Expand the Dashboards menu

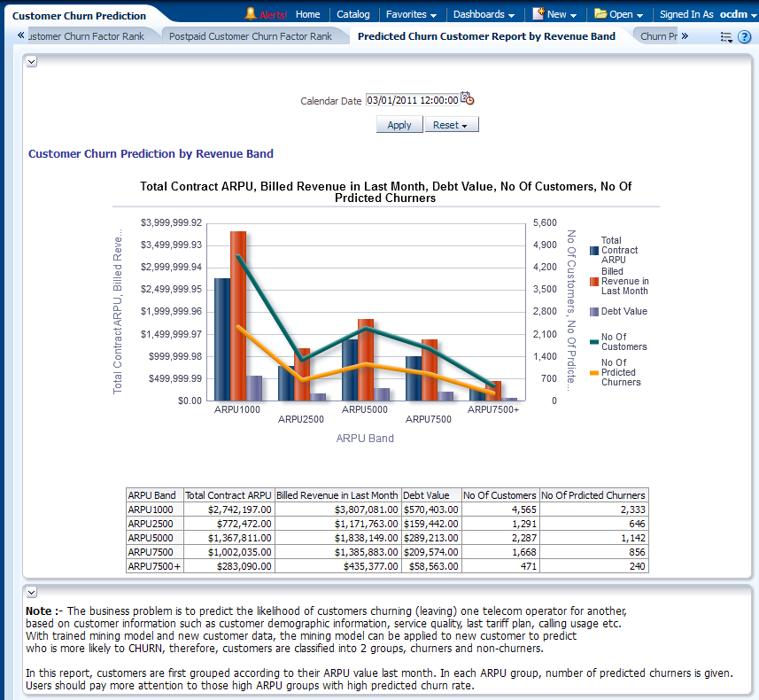484,14
